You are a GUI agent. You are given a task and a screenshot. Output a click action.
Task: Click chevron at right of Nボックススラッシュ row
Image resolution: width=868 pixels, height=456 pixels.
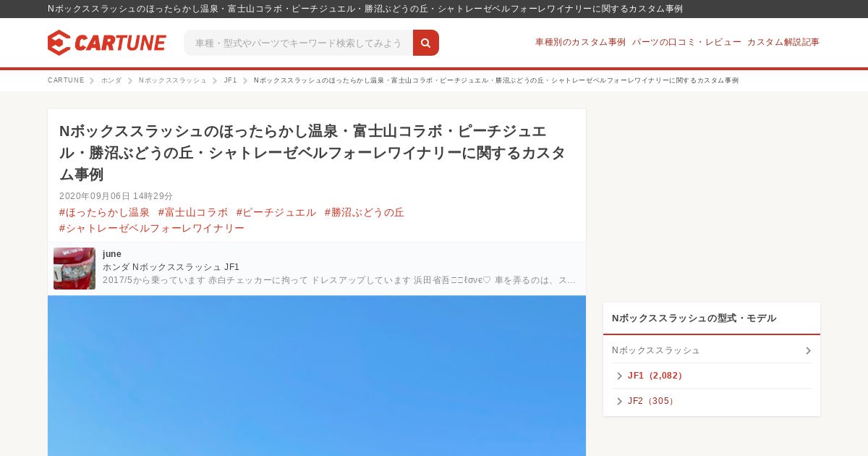point(808,350)
